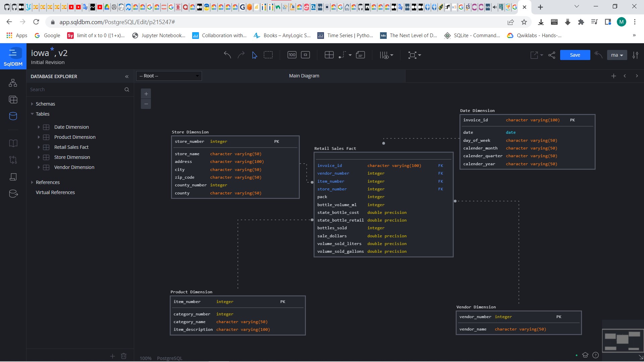Expand the Retail Sales Fact tree item
644x362 pixels.
(x=39, y=147)
